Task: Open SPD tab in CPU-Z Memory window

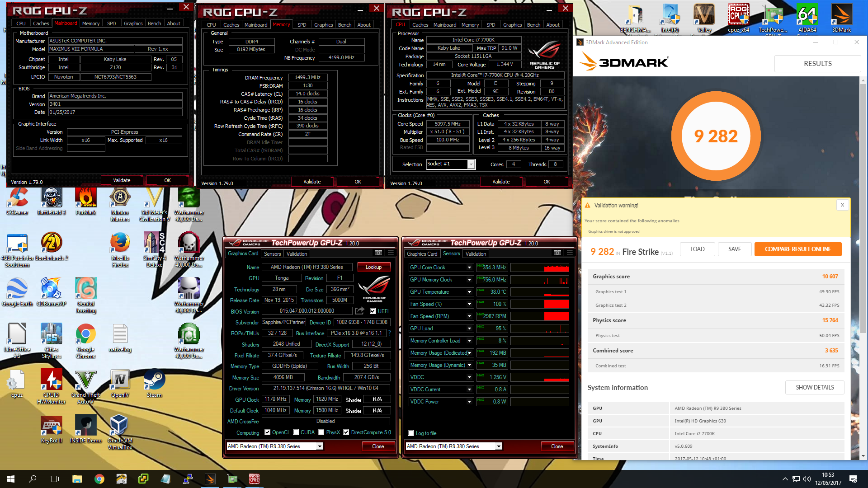Action: [302, 25]
